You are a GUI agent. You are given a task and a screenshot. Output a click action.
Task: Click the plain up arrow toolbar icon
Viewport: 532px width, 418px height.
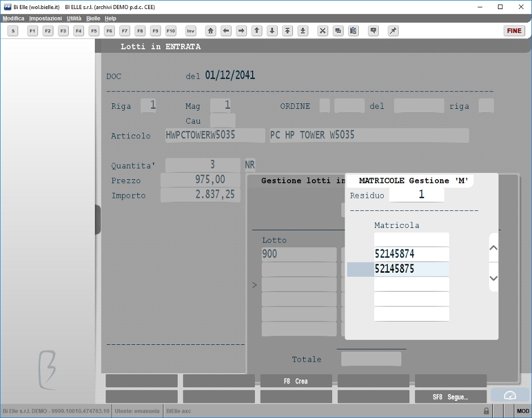(257, 31)
